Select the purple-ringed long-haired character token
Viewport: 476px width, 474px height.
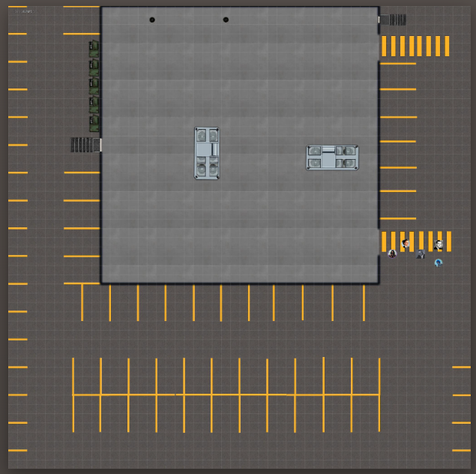click(x=392, y=253)
